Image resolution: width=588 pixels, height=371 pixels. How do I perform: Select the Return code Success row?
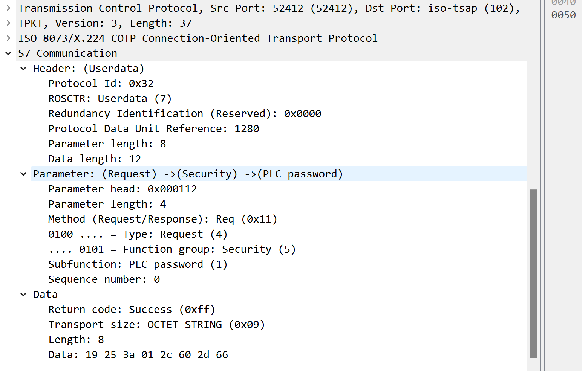pyautogui.click(x=132, y=309)
